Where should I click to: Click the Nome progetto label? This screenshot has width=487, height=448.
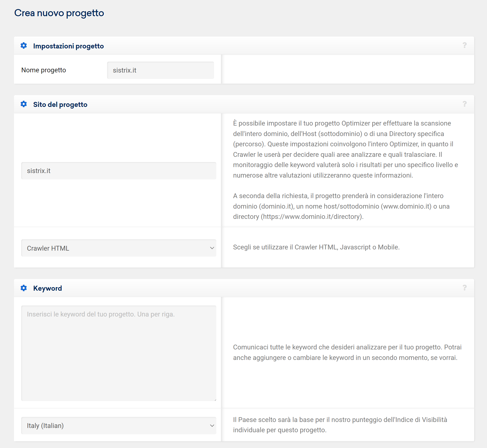44,70
